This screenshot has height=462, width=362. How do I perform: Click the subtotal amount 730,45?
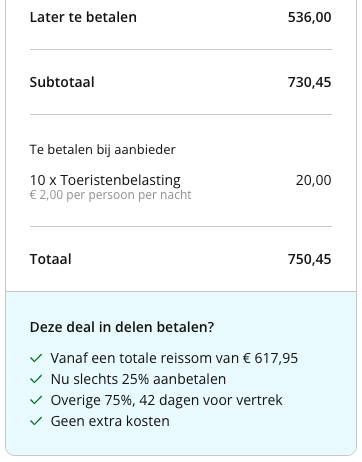click(309, 82)
